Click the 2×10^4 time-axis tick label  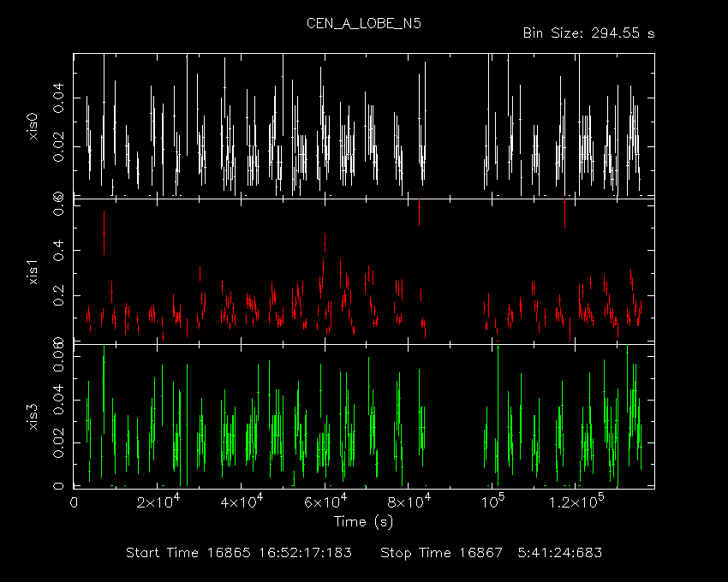point(158,502)
